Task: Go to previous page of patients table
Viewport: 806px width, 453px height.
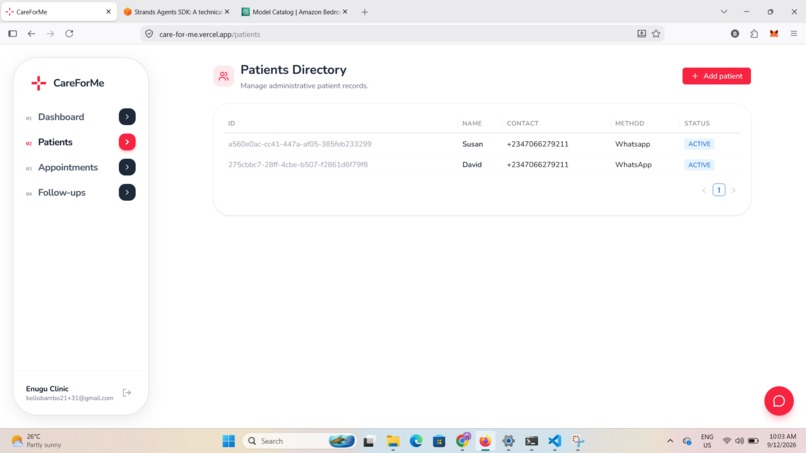Action: pos(704,190)
